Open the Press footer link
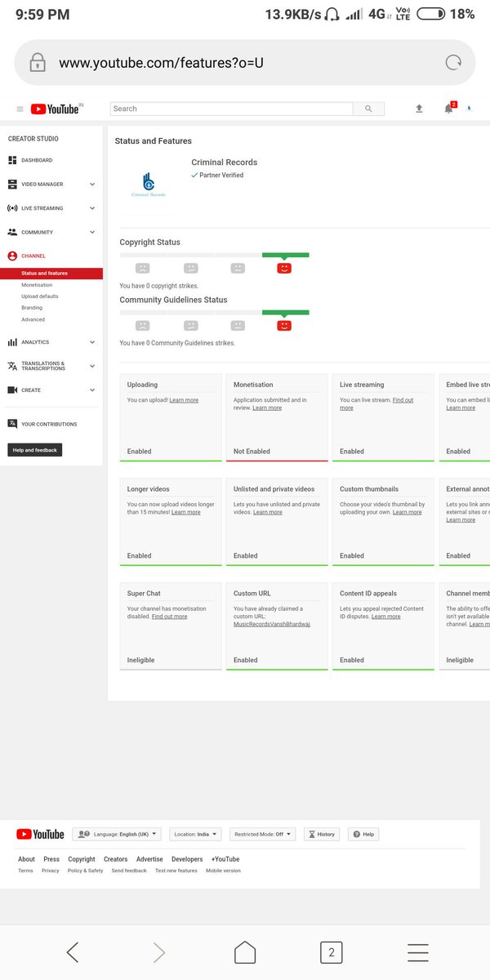 tap(51, 859)
